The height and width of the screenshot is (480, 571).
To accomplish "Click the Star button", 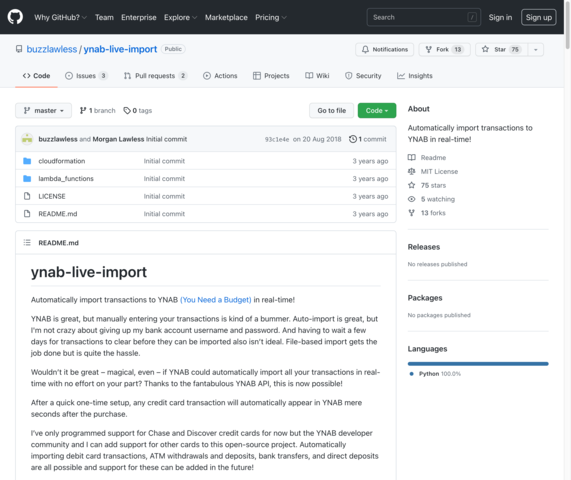I will click(x=501, y=50).
